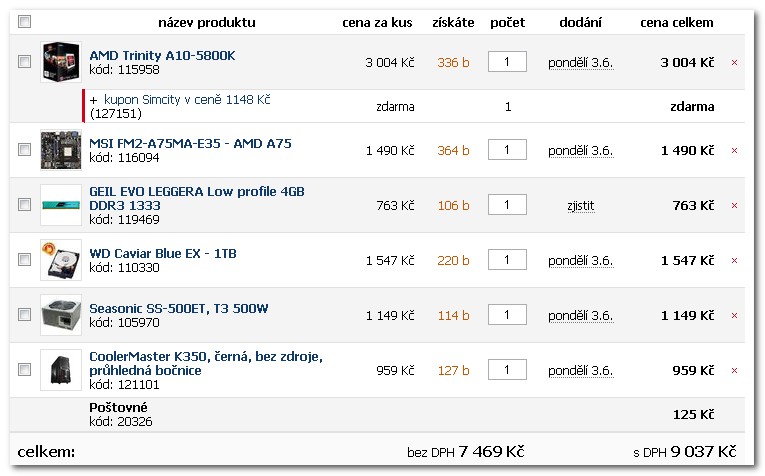Open MSI motherboard product thumbnail
The width and height of the screenshot is (765, 476).
click(61, 150)
